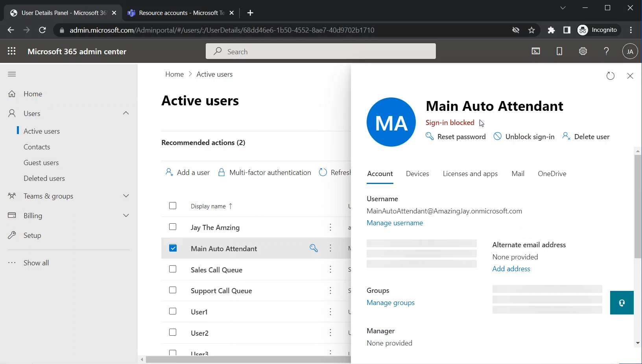Image resolution: width=642 pixels, height=364 pixels.
Task: Expand the Billing navigation section
Action: [126, 215]
